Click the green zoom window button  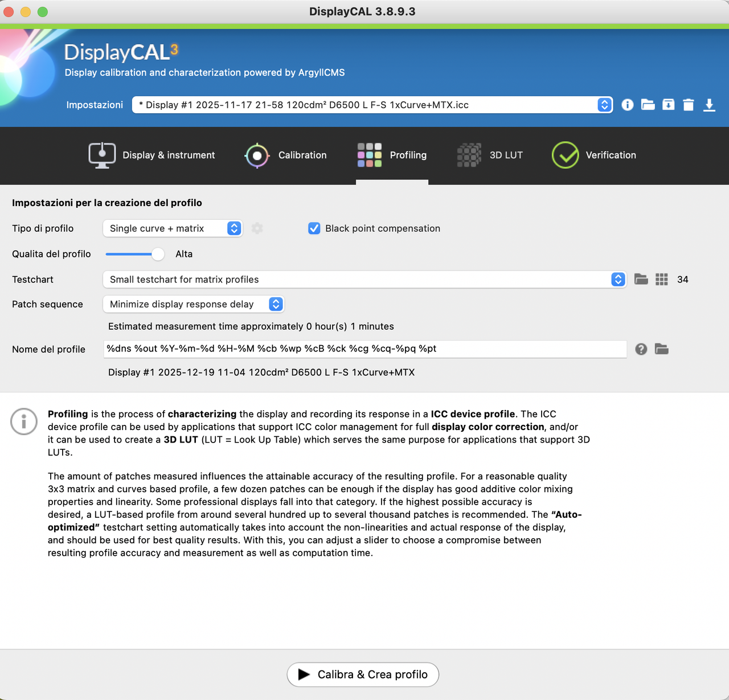(43, 11)
